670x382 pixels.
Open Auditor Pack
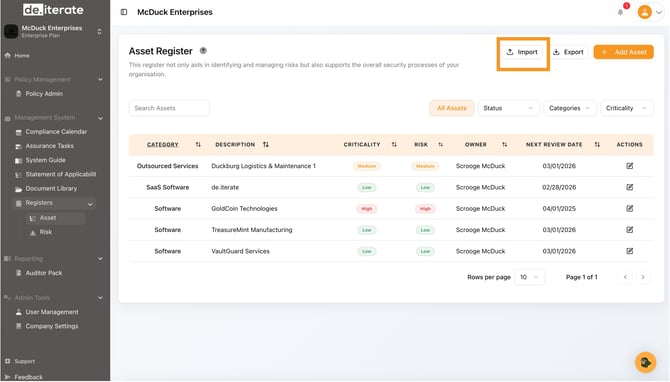click(x=39, y=273)
